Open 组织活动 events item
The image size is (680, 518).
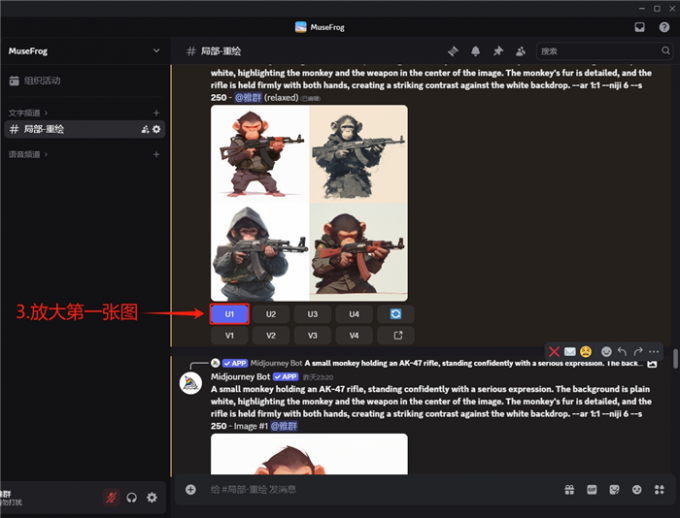(x=85, y=80)
